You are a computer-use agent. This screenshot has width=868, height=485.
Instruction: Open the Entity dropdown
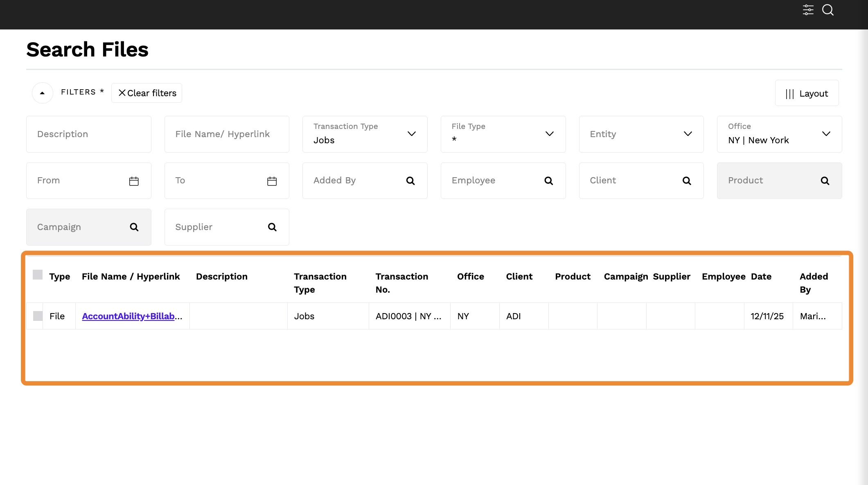pos(688,134)
